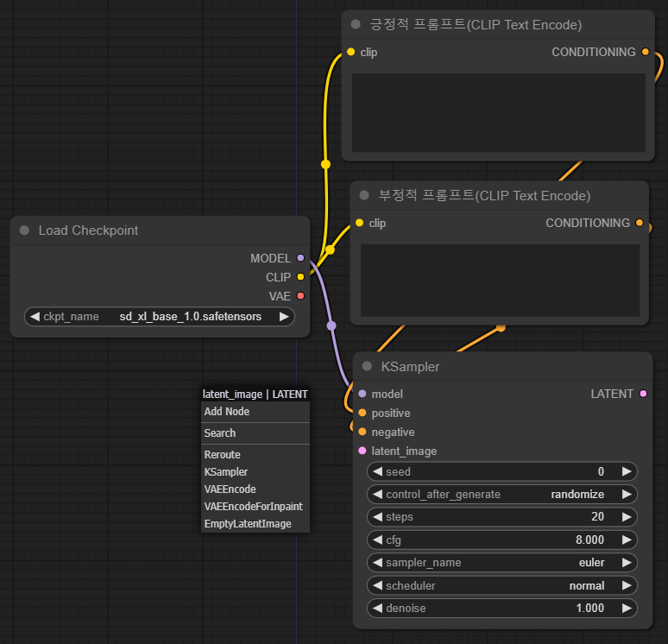Click the VAE output socket on Load Checkpoint
Viewport: 668px width, 644px height.
pyautogui.click(x=300, y=296)
